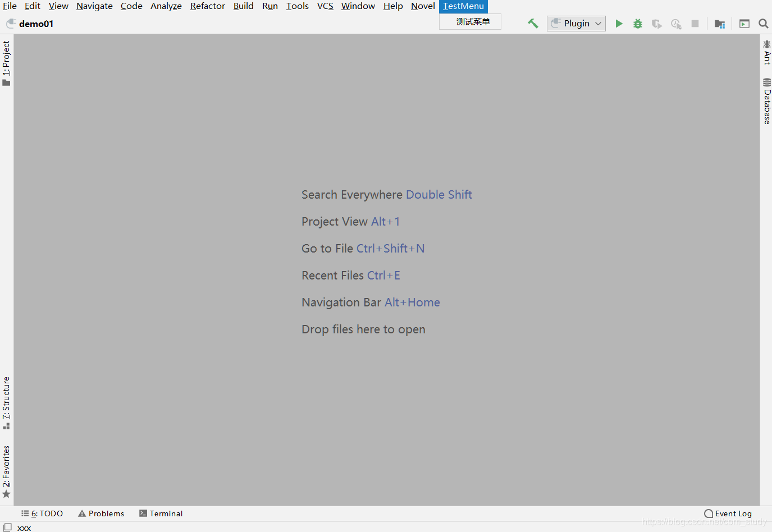Screen dimensions: 772x532
Task: Open the Novel menu
Action: [x=423, y=6]
